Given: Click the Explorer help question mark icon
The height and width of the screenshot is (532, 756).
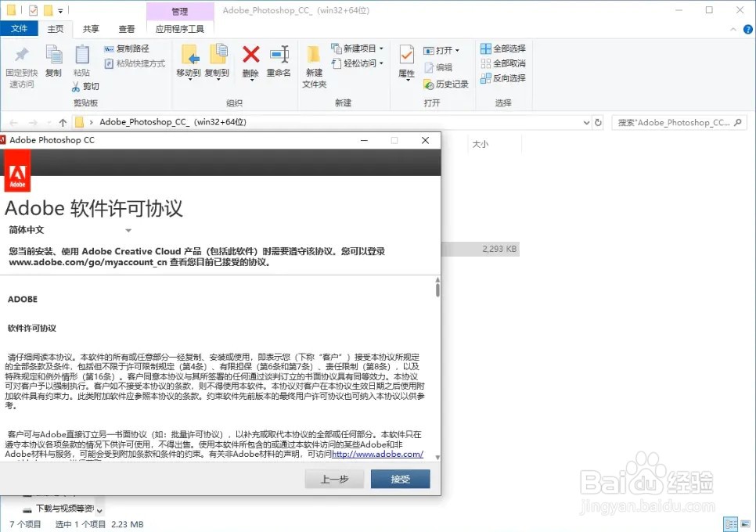Looking at the screenshot, I should 748,30.
